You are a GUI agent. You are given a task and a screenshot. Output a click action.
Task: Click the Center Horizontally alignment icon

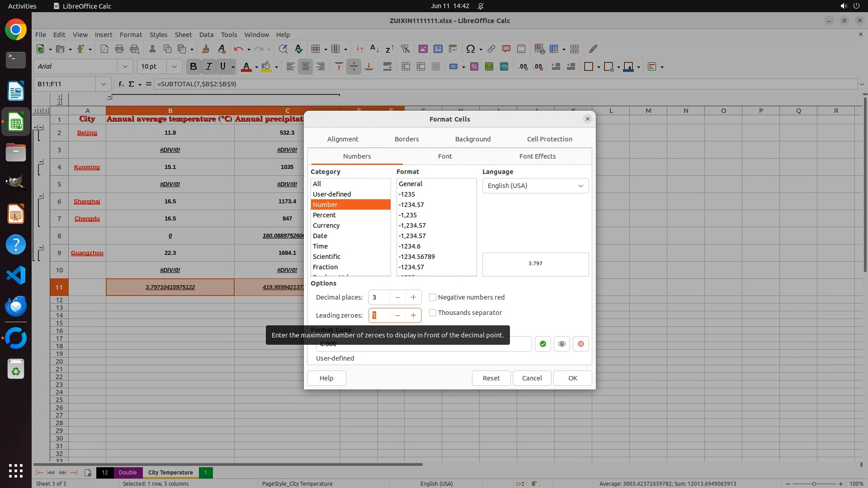coord(305,66)
